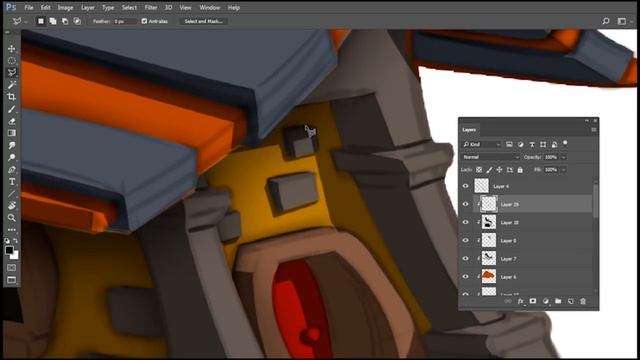Toggle lock all padlock icon
Viewport: 640px width, 360px height.
520,170
